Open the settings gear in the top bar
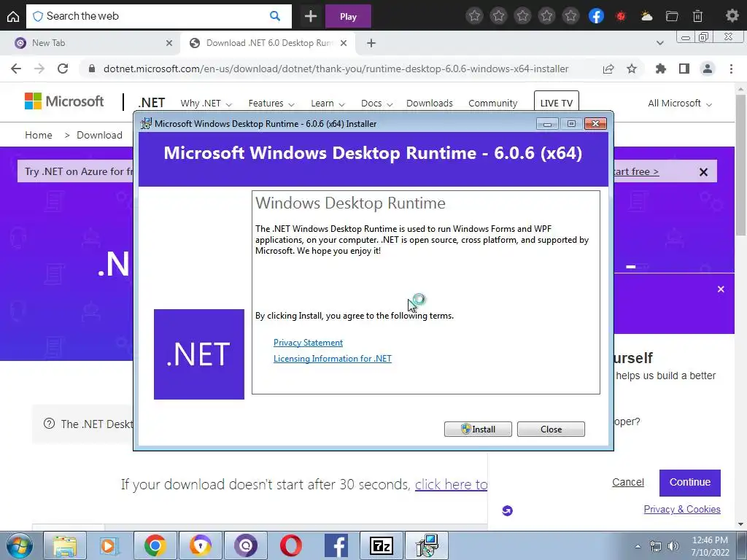The height and width of the screenshot is (560, 747). (732, 16)
